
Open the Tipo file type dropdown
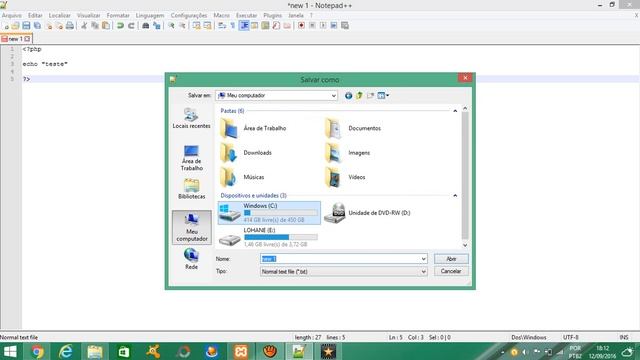[x=344, y=272]
